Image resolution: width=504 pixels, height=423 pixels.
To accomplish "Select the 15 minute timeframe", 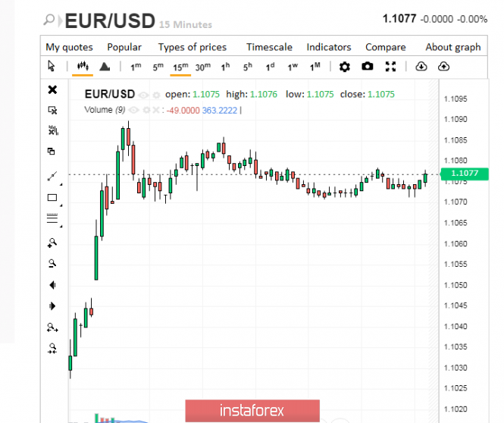I will 180,67.
